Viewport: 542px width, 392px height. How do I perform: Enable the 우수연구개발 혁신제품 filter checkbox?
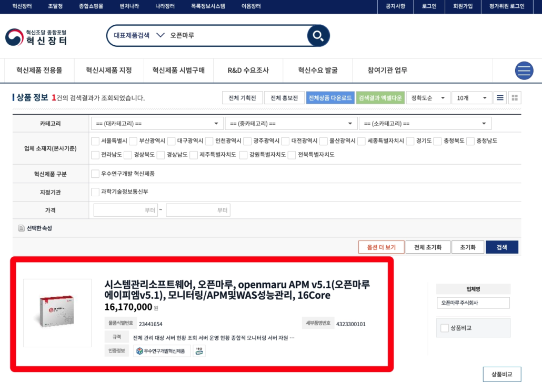[95, 174]
